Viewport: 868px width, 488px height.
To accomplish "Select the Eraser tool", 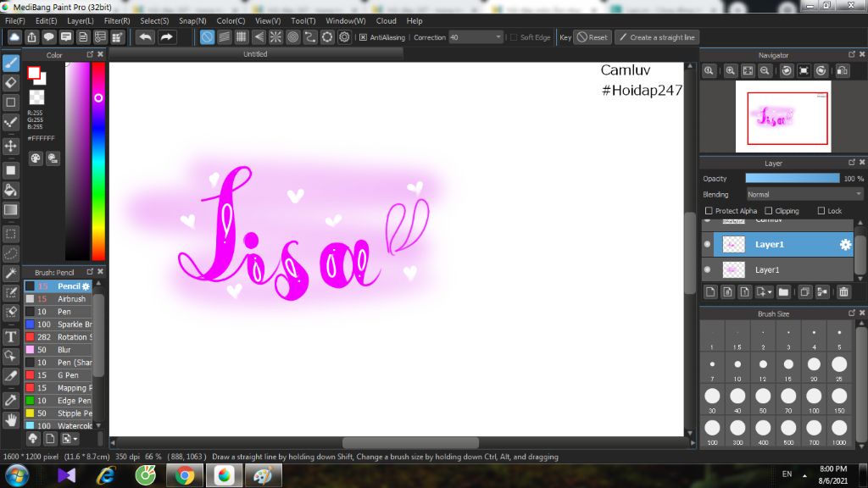I will 10,82.
